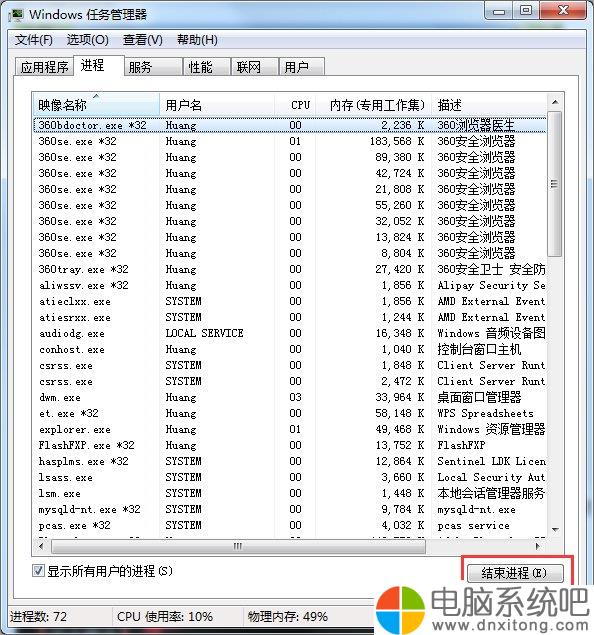The width and height of the screenshot is (594, 635).
Task: Select the FlashFXP.exe process row
Action: click(x=290, y=445)
